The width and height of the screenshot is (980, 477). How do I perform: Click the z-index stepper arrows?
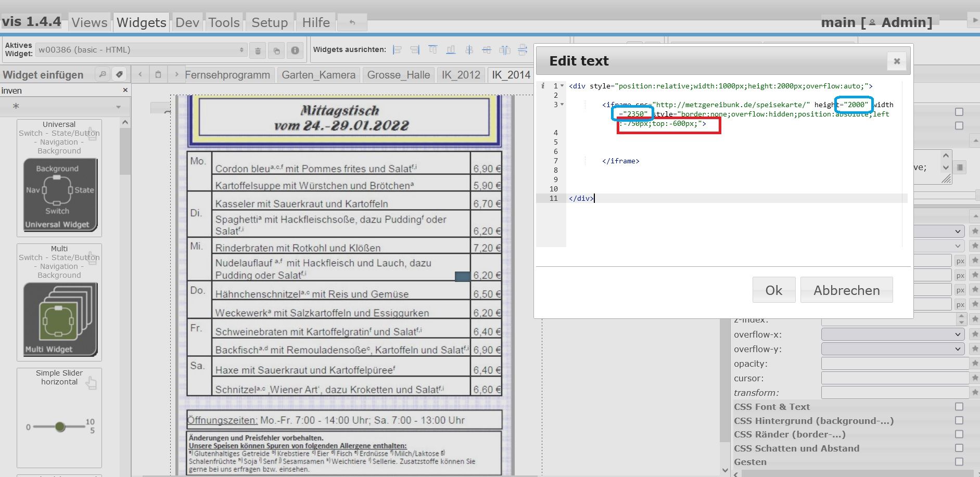tap(961, 319)
